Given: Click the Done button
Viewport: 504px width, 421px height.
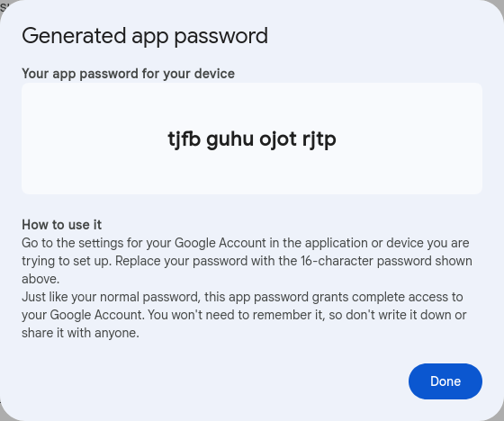Looking at the screenshot, I should coord(445,381).
